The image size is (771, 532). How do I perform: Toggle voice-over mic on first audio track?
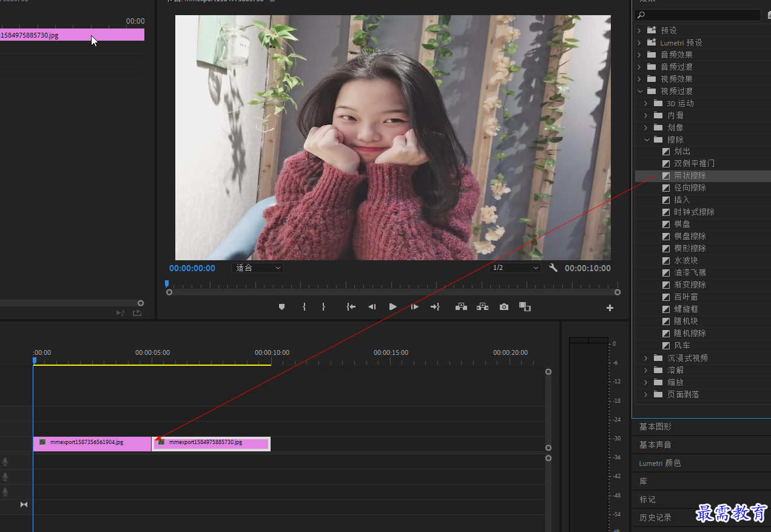tap(5, 462)
